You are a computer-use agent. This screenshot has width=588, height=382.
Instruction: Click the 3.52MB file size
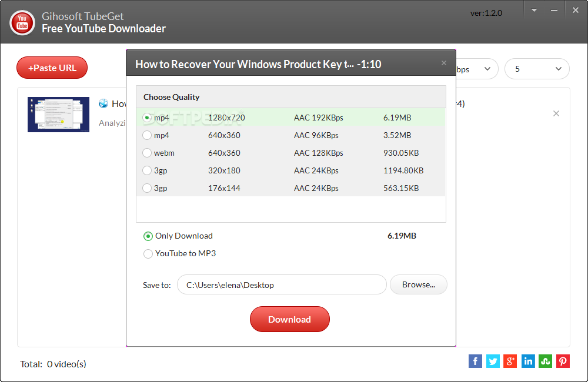tap(397, 135)
